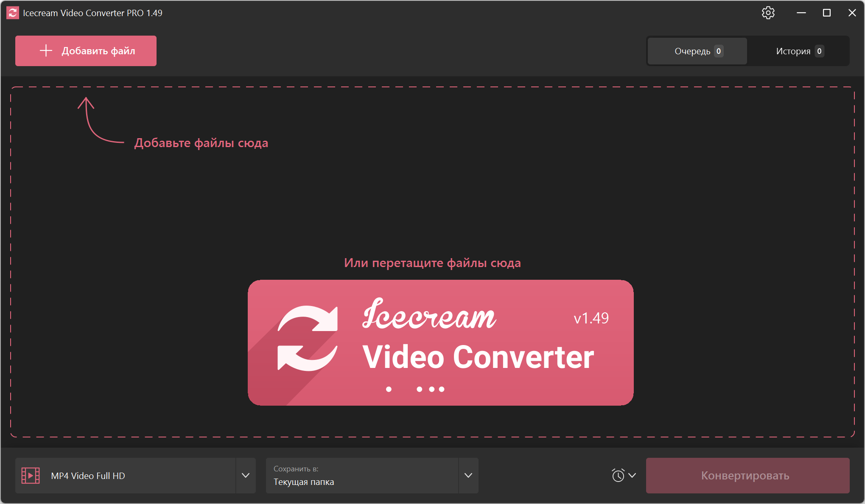865x504 pixels.
Task: Click the Текущая папка save field
Action: [361, 476]
